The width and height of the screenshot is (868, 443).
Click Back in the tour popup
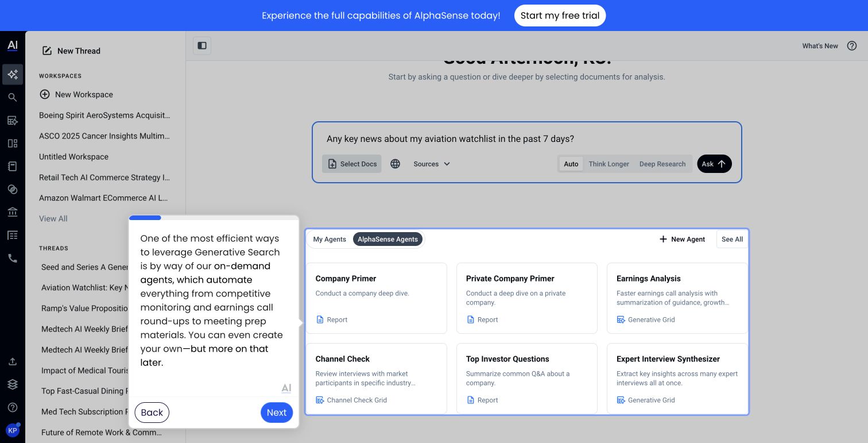(152, 413)
